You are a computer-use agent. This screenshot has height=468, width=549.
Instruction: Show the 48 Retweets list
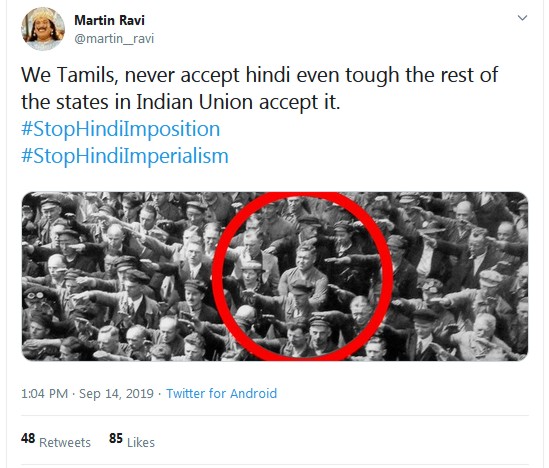click(x=56, y=440)
